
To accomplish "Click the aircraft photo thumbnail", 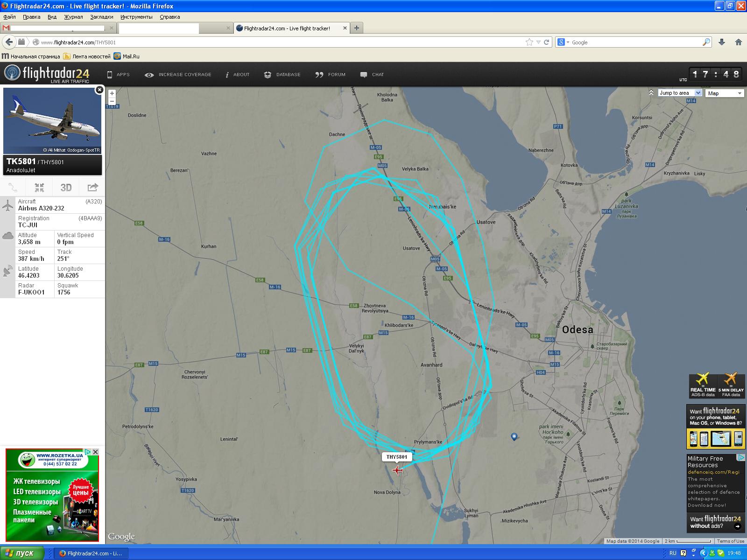I will pyautogui.click(x=52, y=121).
